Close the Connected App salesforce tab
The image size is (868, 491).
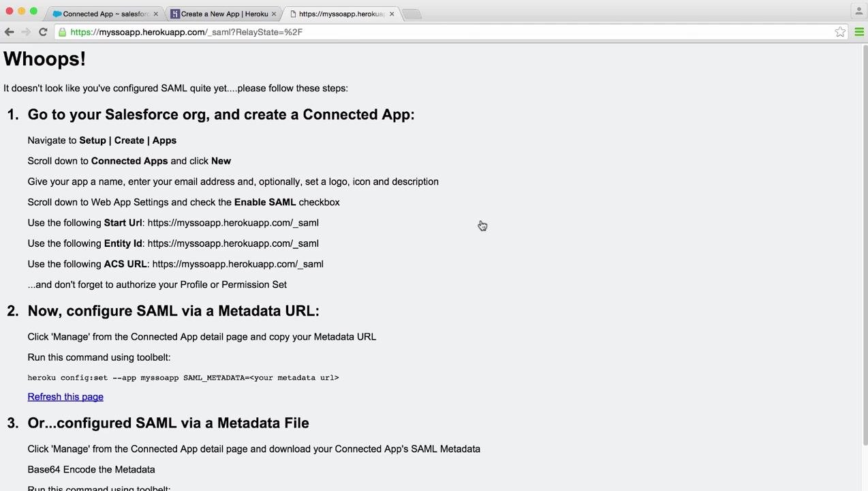point(155,14)
